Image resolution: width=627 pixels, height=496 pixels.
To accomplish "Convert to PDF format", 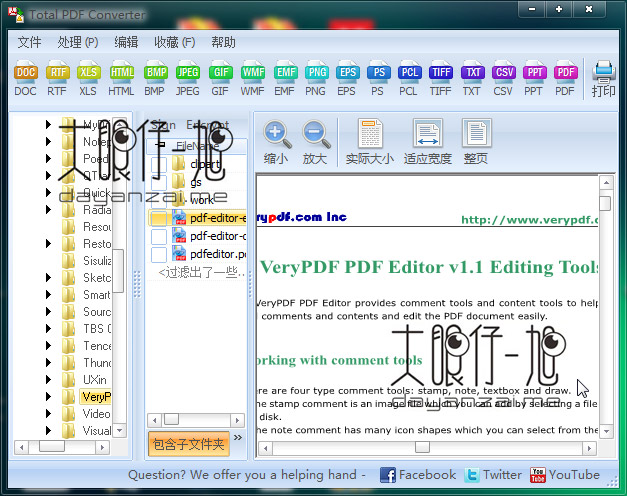I will [565, 79].
